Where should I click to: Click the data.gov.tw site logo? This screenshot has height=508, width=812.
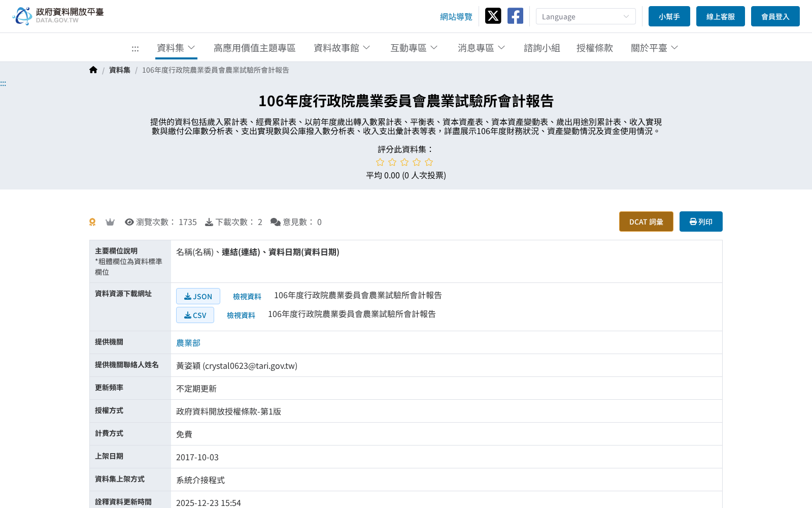pyautogui.click(x=58, y=16)
